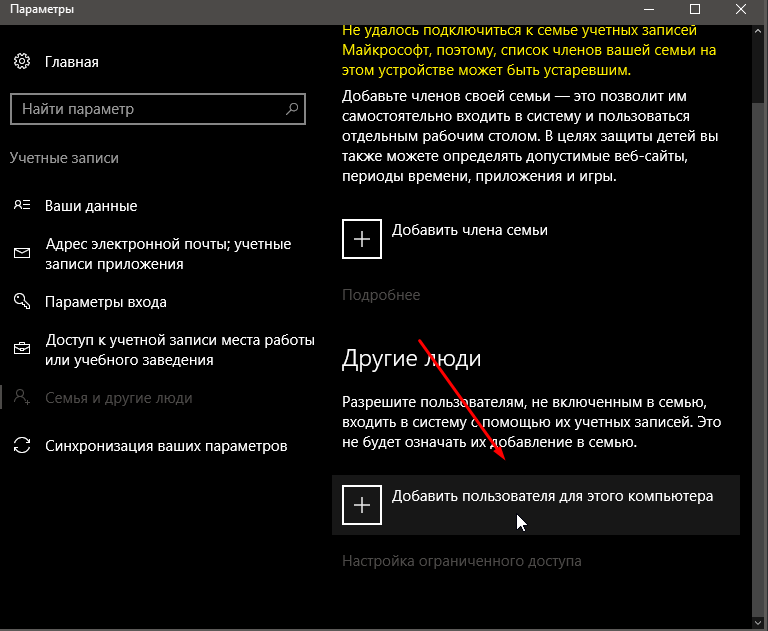The height and width of the screenshot is (631, 768).
Task: Open the Подробнее link
Action: 381,295
